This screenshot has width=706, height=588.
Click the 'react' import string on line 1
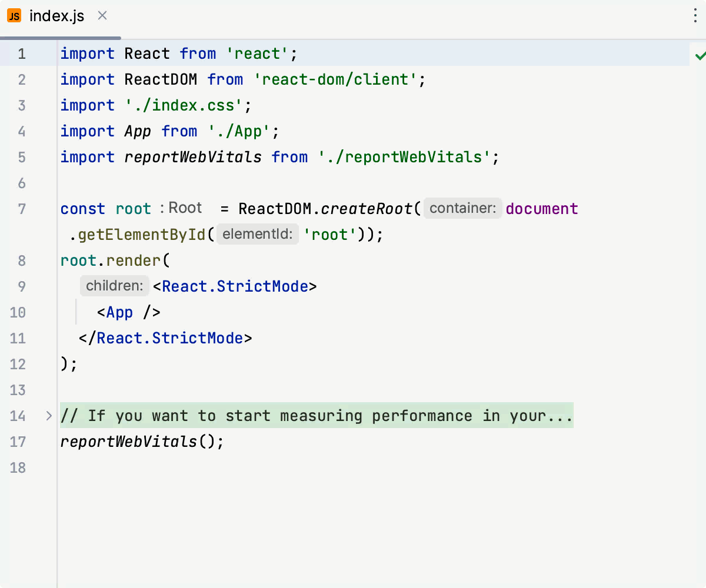click(x=257, y=54)
